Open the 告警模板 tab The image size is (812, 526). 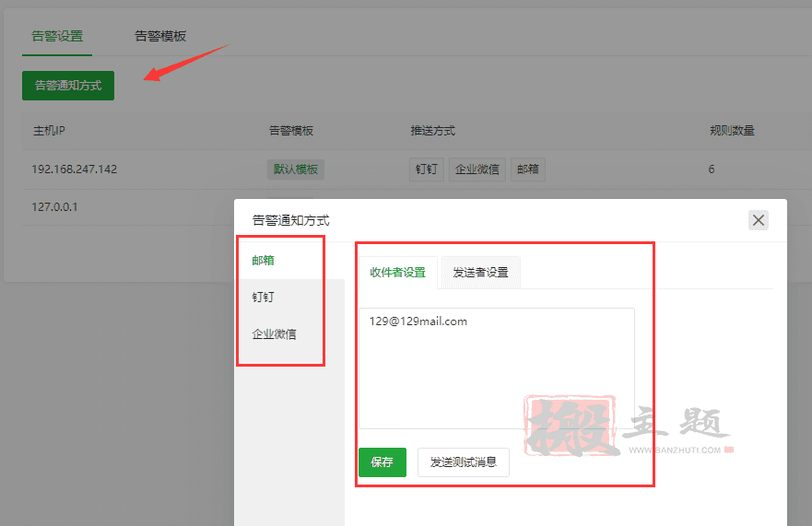pyautogui.click(x=160, y=36)
